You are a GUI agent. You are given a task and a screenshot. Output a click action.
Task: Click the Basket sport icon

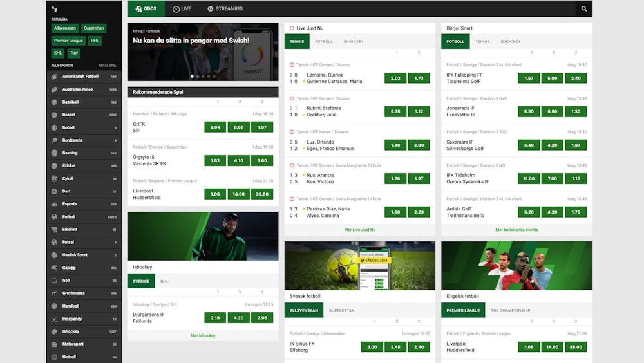tap(54, 115)
